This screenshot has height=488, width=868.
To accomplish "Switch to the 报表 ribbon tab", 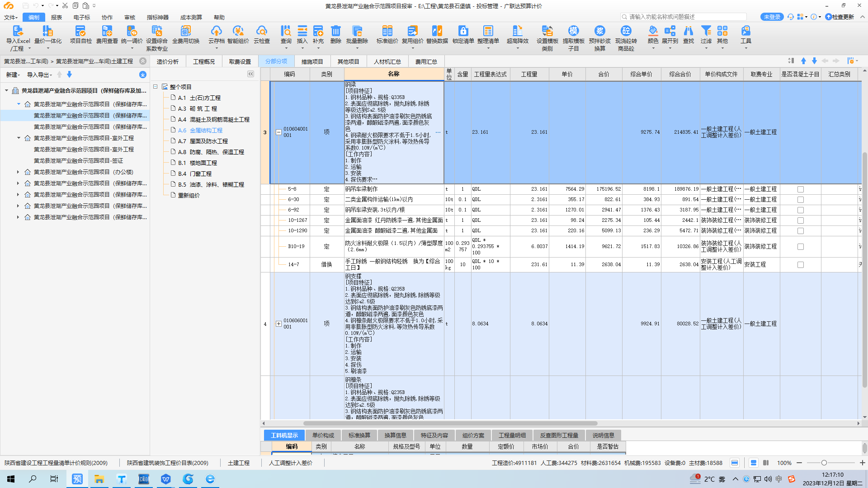I will click(x=57, y=17).
